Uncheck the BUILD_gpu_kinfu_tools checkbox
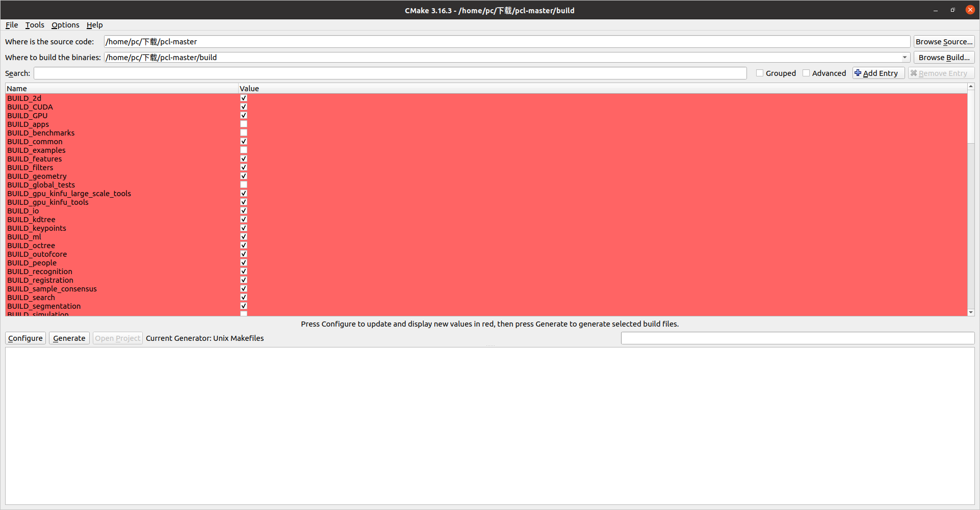This screenshot has width=980, height=510. point(244,202)
